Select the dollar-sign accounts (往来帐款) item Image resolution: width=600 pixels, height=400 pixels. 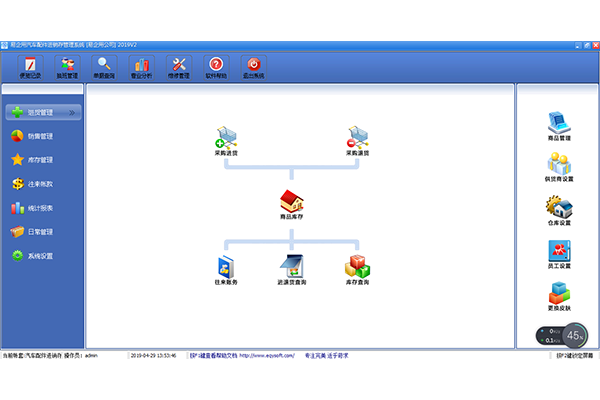click(32, 184)
